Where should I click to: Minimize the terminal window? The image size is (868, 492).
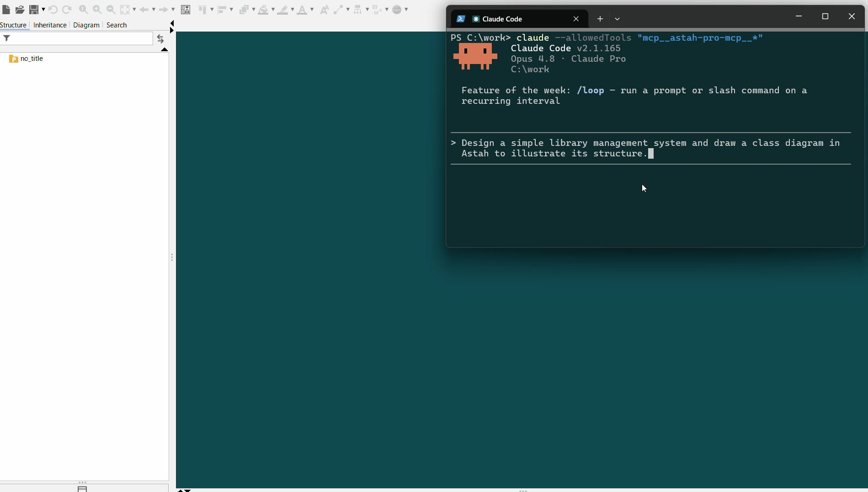tap(799, 16)
